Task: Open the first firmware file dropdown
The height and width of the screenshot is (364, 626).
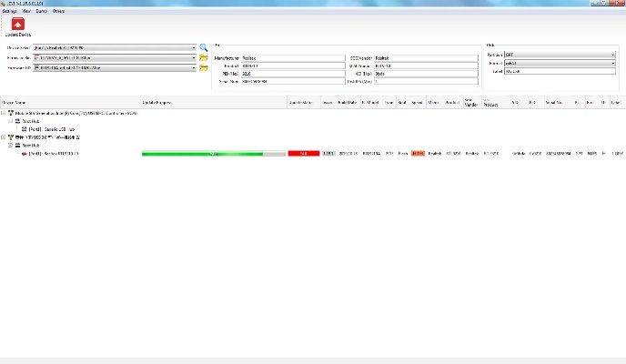Action: pos(194,57)
